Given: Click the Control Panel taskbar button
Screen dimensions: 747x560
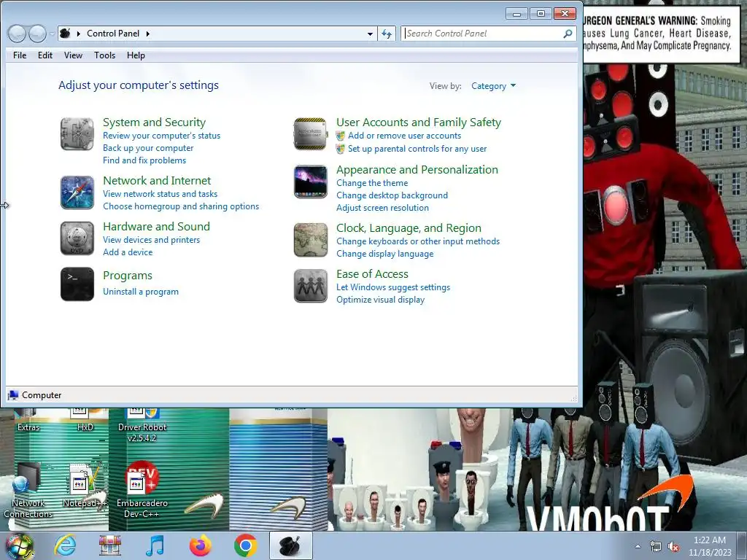Looking at the screenshot, I should point(290,545).
